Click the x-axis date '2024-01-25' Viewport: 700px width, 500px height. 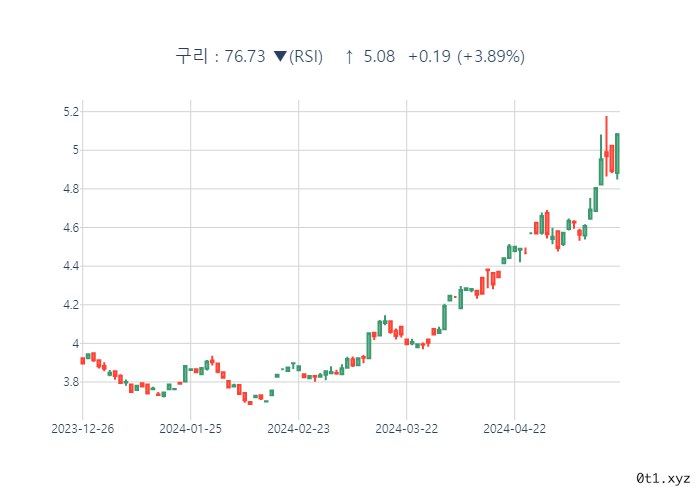191,429
